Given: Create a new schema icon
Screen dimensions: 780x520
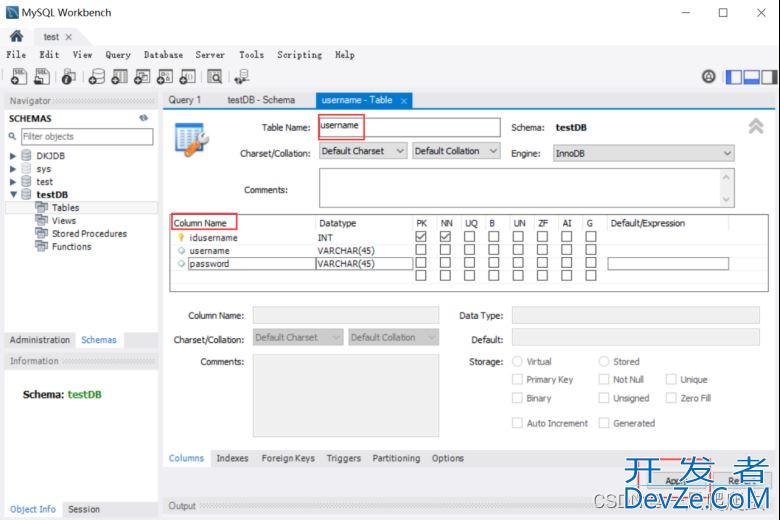Looking at the screenshot, I should (97, 77).
